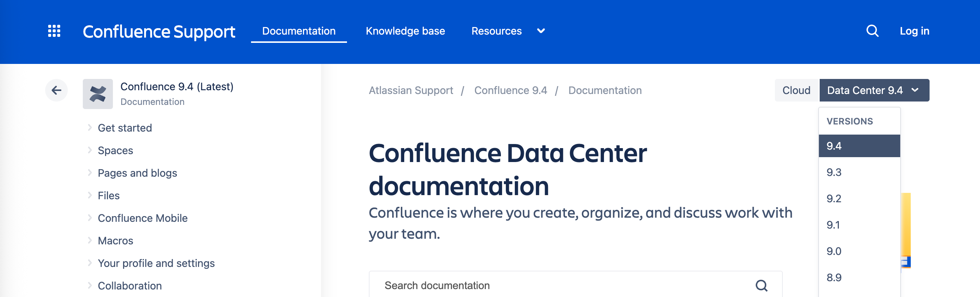Screen dimensions: 980x297
Task: Select version 9.0 in Versions list
Action: [859, 251]
